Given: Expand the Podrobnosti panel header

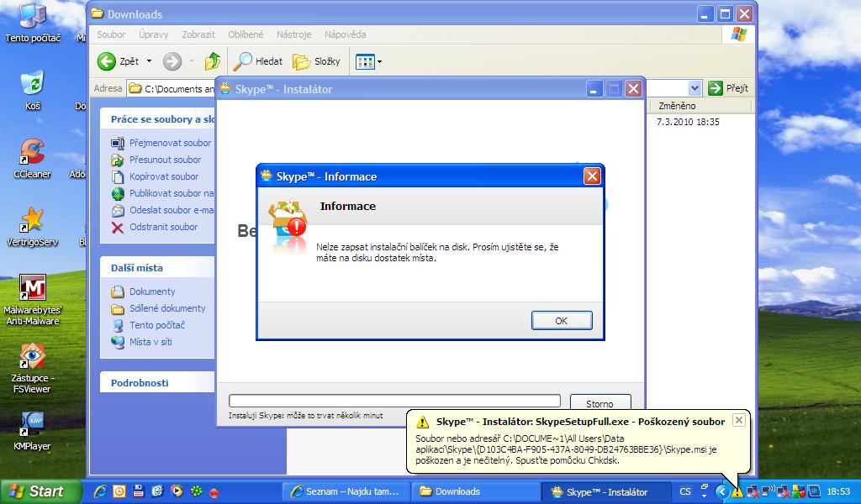Looking at the screenshot, I should pos(157,382).
